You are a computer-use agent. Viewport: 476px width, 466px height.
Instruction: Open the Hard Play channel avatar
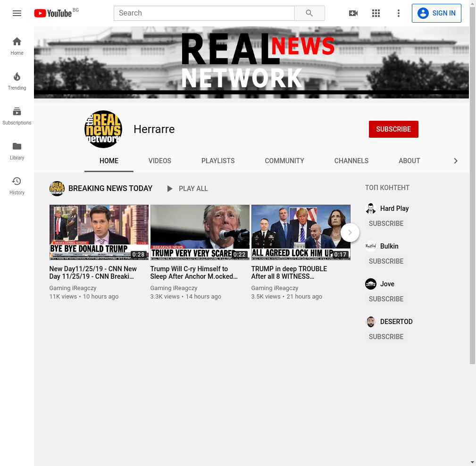click(371, 208)
